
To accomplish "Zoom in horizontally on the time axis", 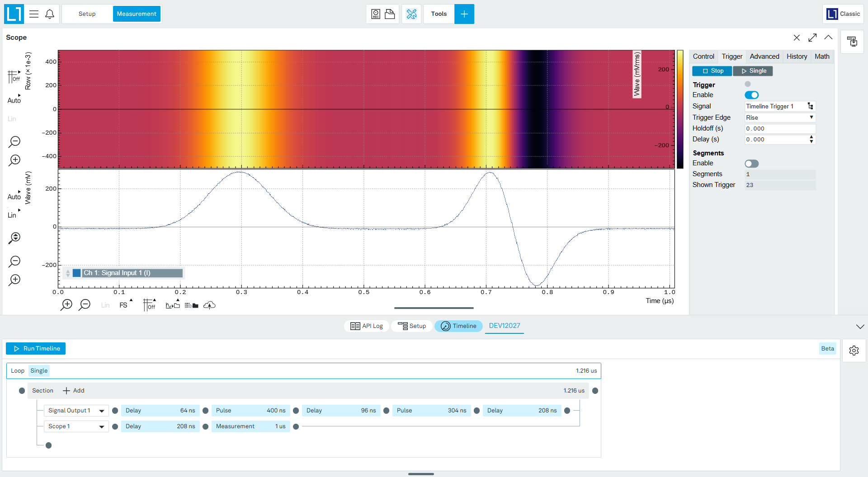I will coord(66,305).
